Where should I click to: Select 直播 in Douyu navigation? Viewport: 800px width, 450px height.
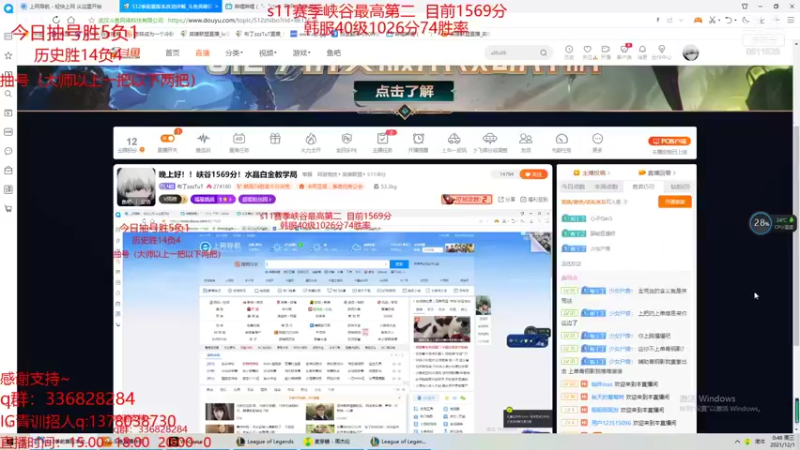(203, 53)
